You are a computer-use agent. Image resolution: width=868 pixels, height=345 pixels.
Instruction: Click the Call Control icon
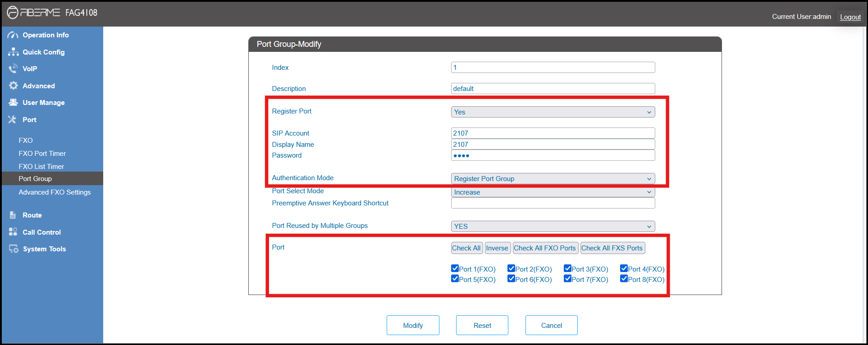tap(13, 232)
